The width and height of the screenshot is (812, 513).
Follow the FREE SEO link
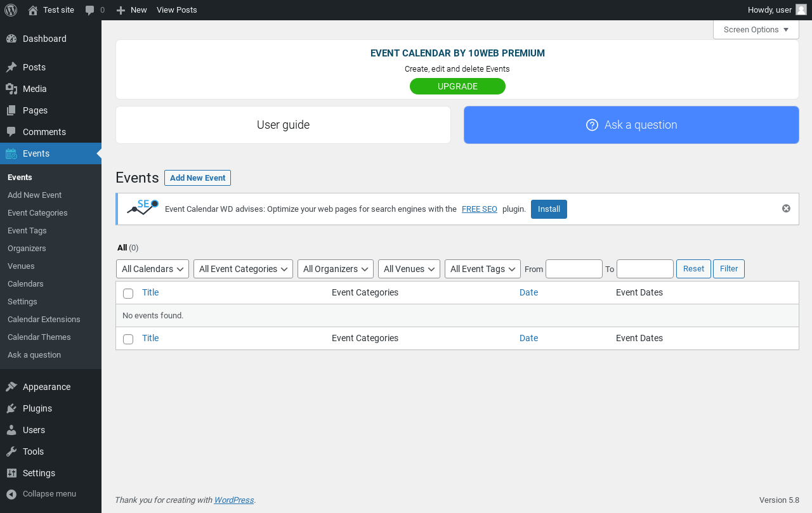(480, 209)
